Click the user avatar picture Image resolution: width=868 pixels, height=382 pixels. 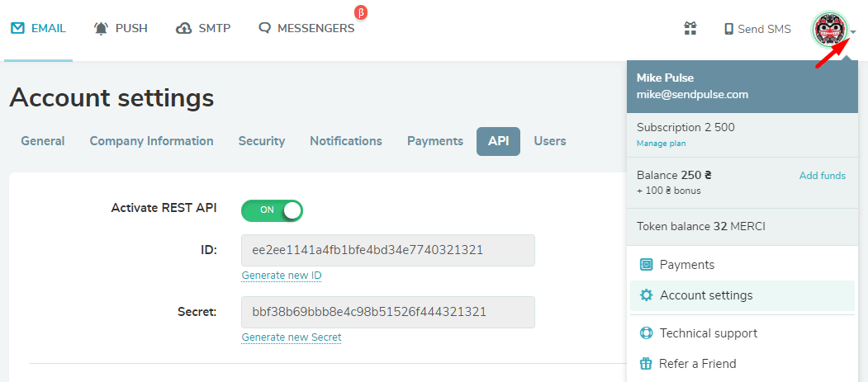[828, 29]
